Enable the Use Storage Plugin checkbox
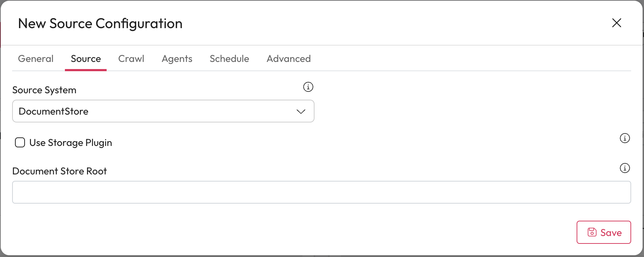 click(20, 143)
